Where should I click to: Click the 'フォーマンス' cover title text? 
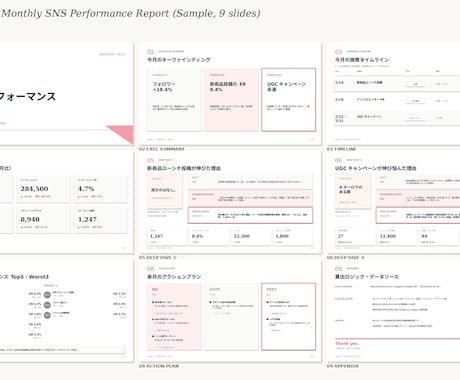(x=27, y=96)
